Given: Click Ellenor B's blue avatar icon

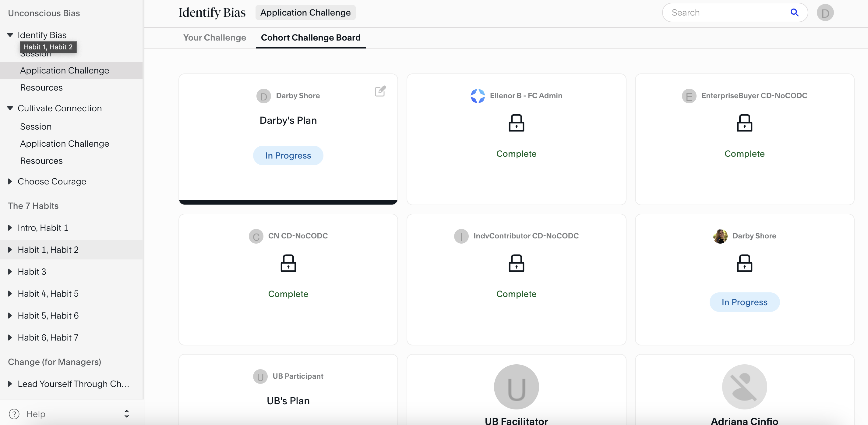Looking at the screenshot, I should coord(478,96).
